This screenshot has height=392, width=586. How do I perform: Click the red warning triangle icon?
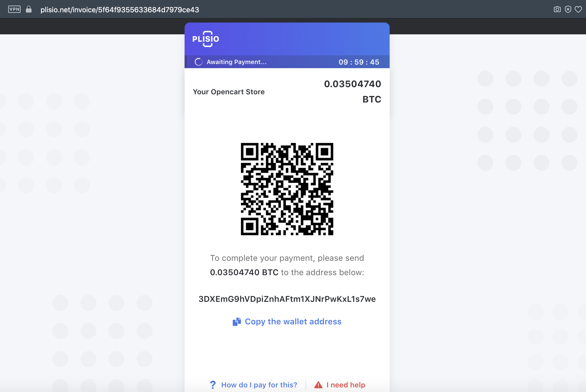[x=318, y=385]
